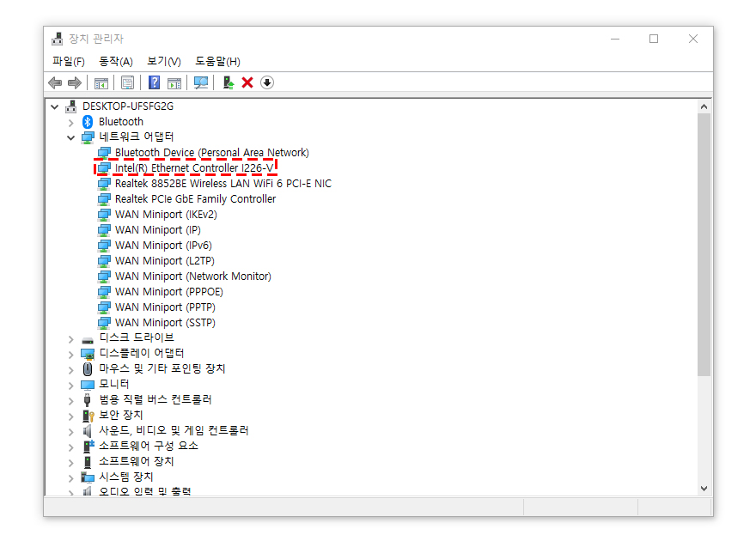Click the update device driver icon
The height and width of the screenshot is (541, 756).
pos(228,82)
